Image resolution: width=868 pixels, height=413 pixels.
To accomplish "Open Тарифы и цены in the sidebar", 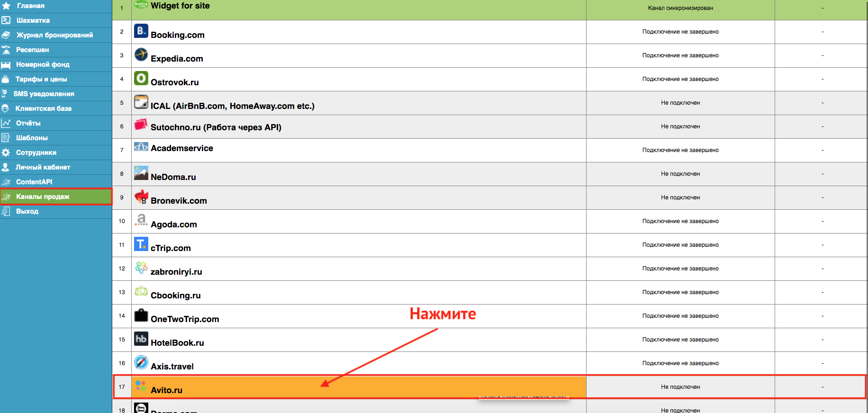I will pos(41,79).
